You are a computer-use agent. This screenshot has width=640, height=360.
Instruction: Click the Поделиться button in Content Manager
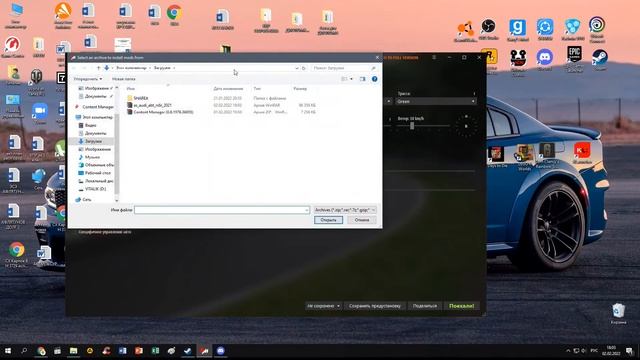pyautogui.click(x=424, y=306)
